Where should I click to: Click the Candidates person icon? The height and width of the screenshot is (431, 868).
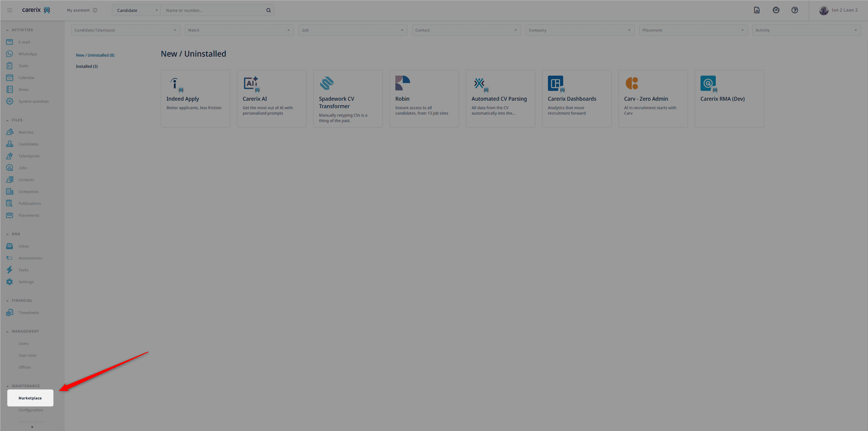pyautogui.click(x=9, y=144)
